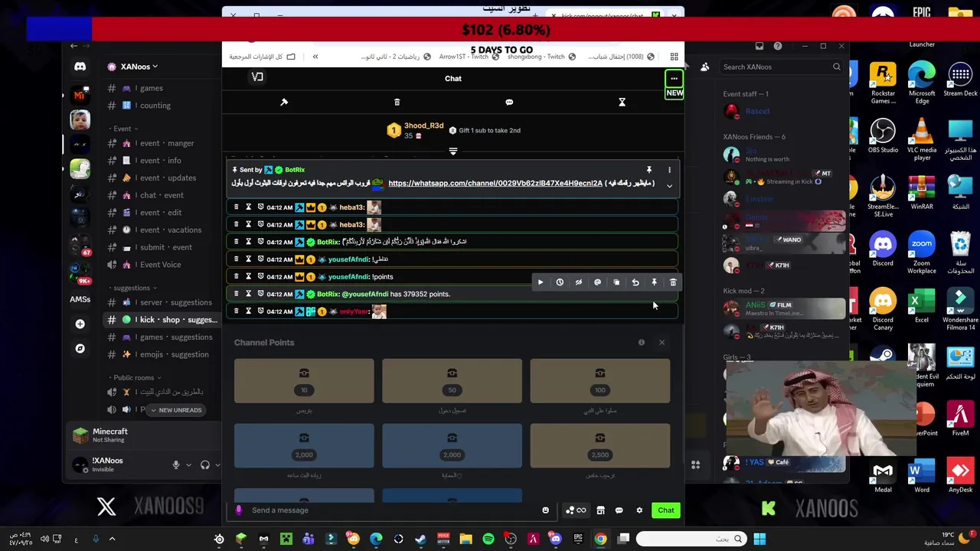Expand the pinned message chevron
Viewport: 980px width, 551px height.
(669, 186)
